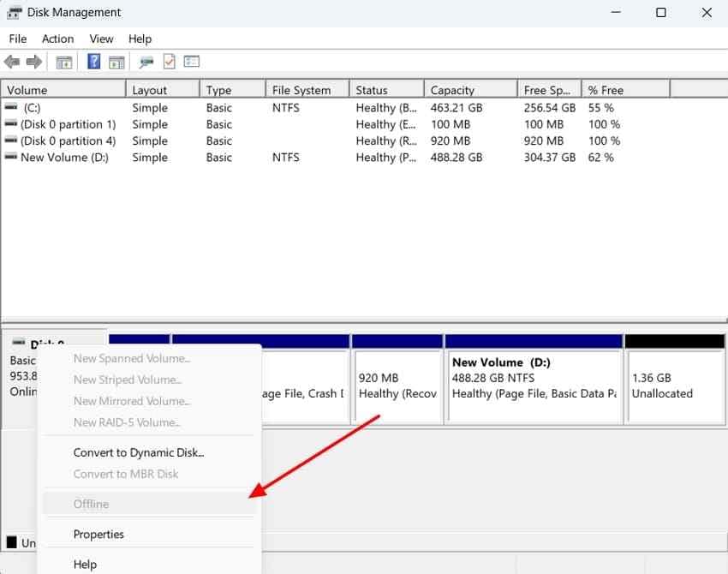The height and width of the screenshot is (574, 728).
Task: Open the Action menu
Action: [57, 39]
